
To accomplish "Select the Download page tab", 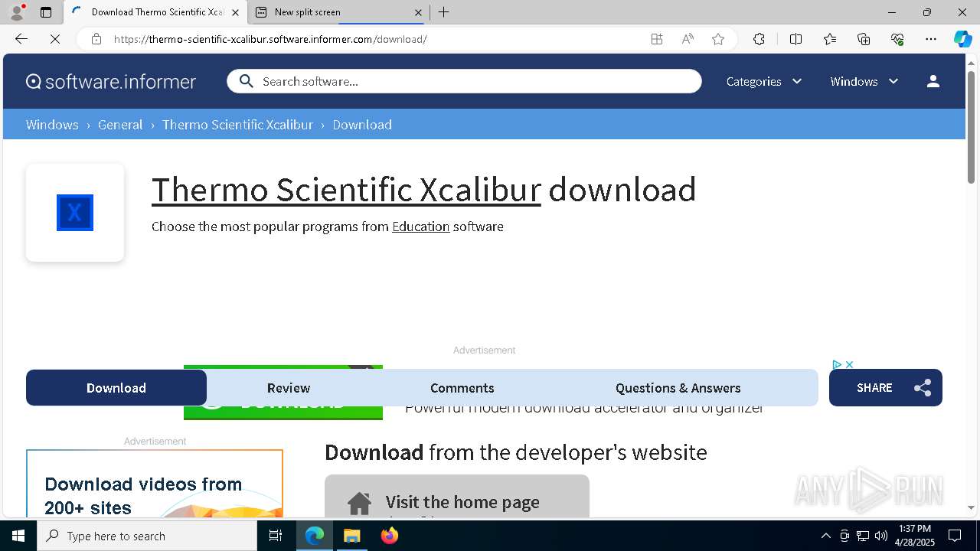I will click(116, 388).
